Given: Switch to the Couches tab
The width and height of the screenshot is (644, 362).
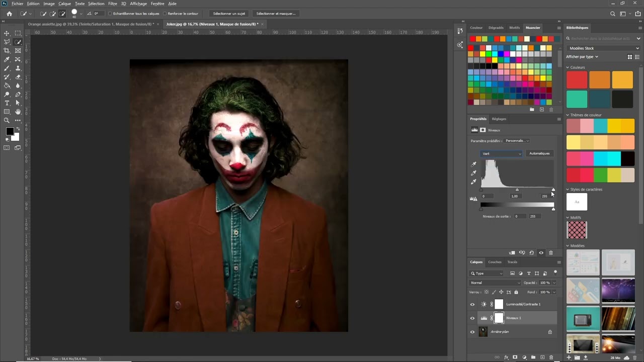Looking at the screenshot, I should pos(495,262).
